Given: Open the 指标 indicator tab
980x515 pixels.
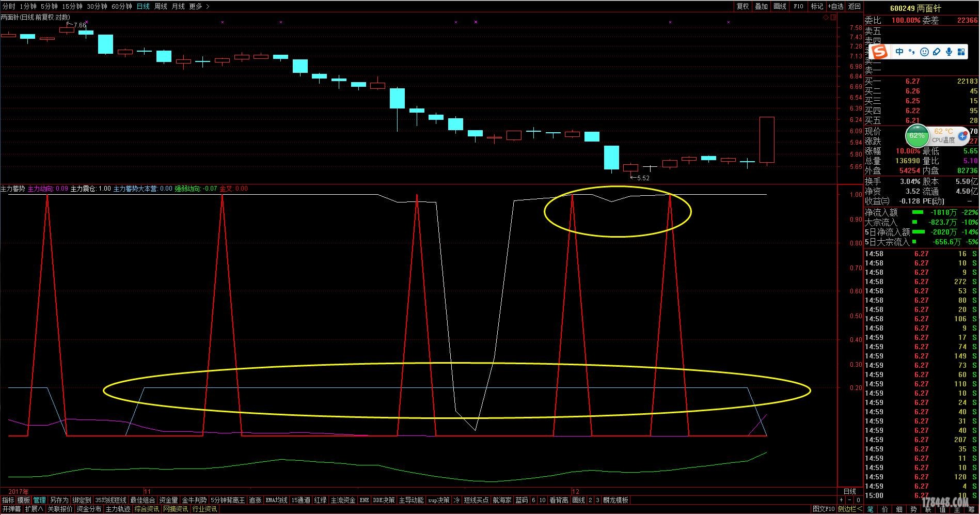Looking at the screenshot, I should 8,500.
